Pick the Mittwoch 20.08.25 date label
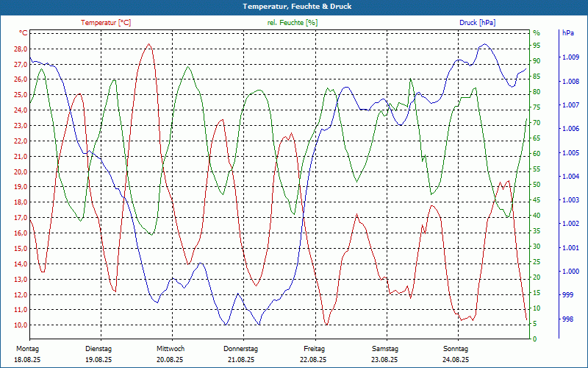Screen dimensions: 588x368 point(170,354)
